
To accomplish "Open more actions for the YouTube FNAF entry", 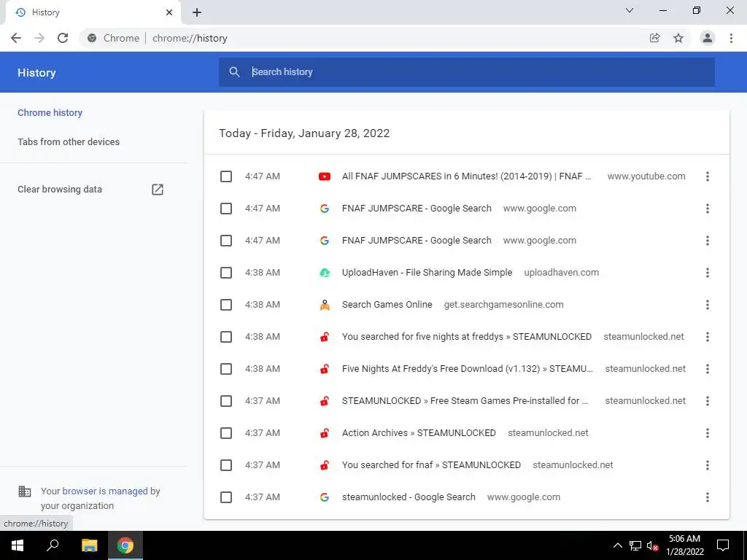I will coord(708,176).
